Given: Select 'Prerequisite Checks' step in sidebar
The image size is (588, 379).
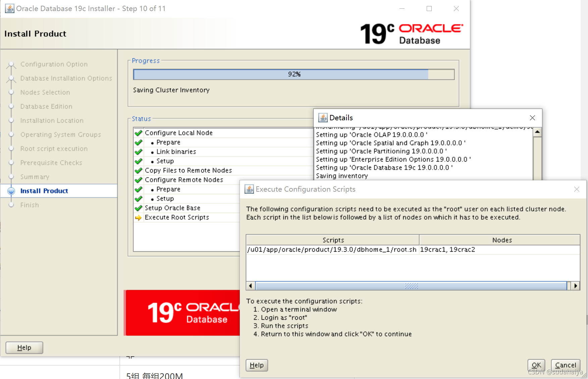Looking at the screenshot, I should coord(51,163).
